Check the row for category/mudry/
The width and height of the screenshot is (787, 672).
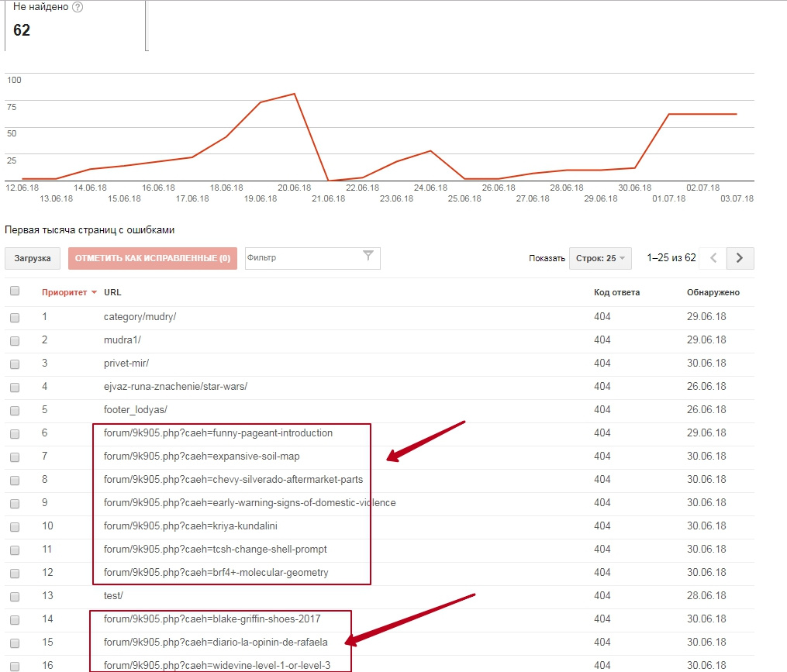tap(15, 317)
